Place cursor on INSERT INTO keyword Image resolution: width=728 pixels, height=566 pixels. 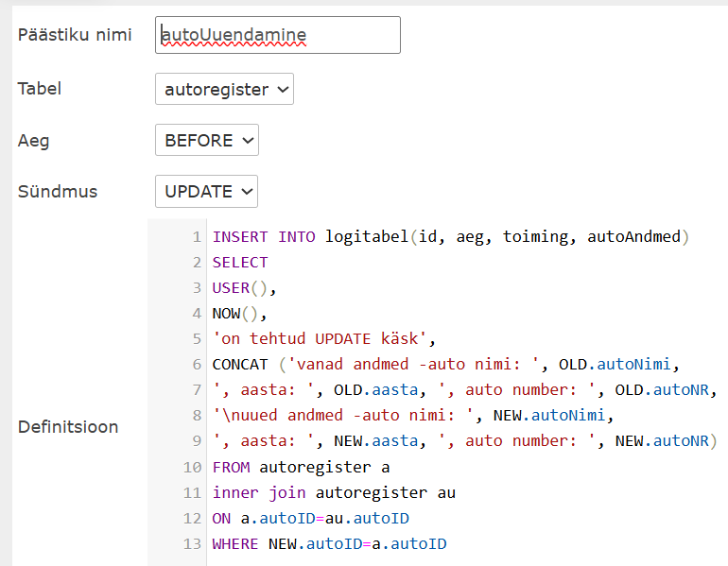pyautogui.click(x=264, y=237)
